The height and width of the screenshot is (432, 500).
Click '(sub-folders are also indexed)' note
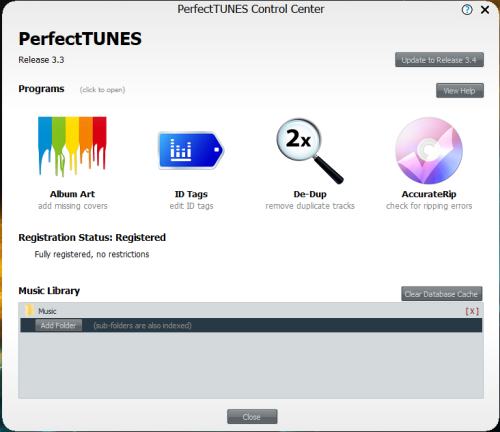[142, 326]
